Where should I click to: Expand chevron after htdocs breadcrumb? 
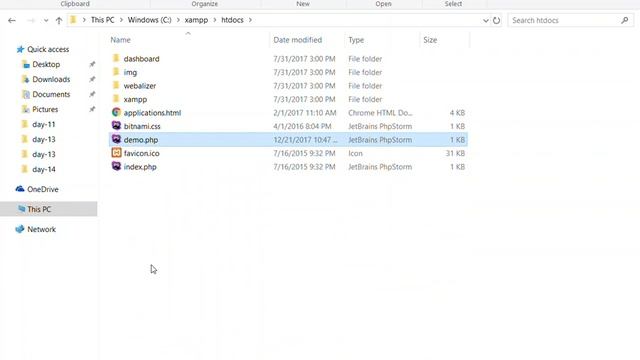[x=250, y=20]
